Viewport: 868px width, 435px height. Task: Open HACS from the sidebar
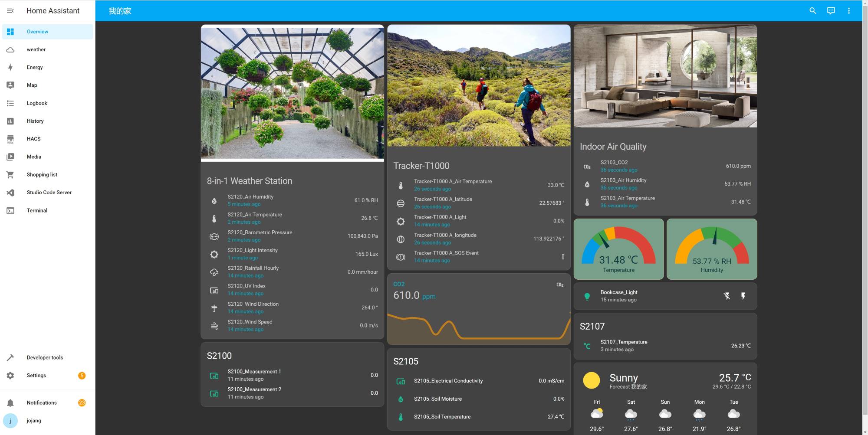pos(33,139)
